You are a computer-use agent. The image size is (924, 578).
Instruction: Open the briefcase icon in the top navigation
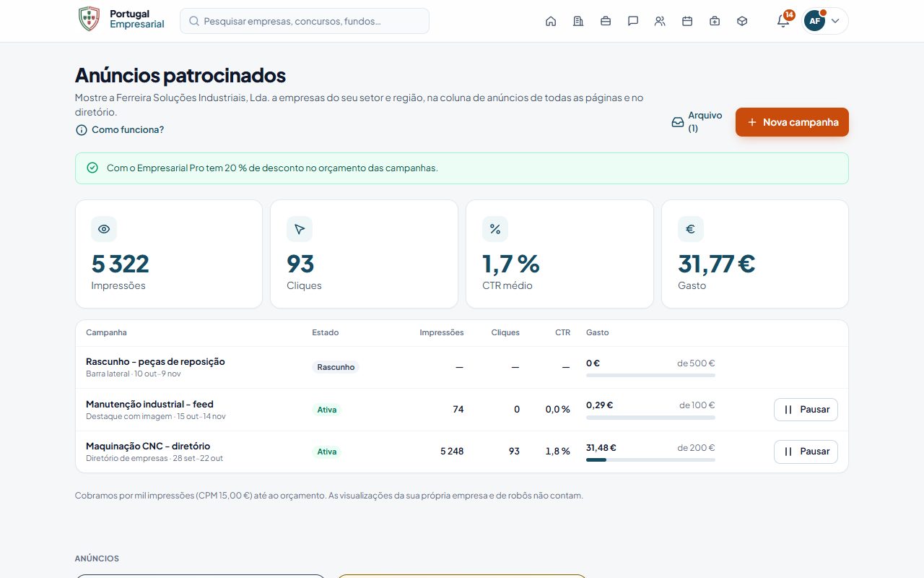point(606,21)
